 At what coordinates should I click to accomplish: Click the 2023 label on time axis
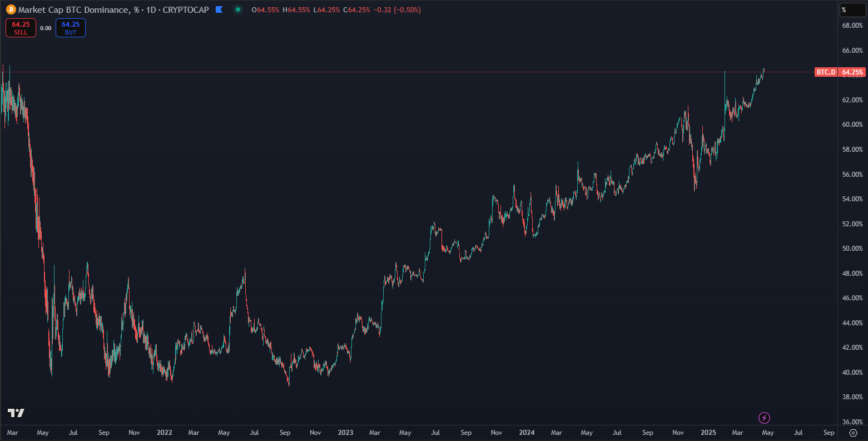coord(345,432)
